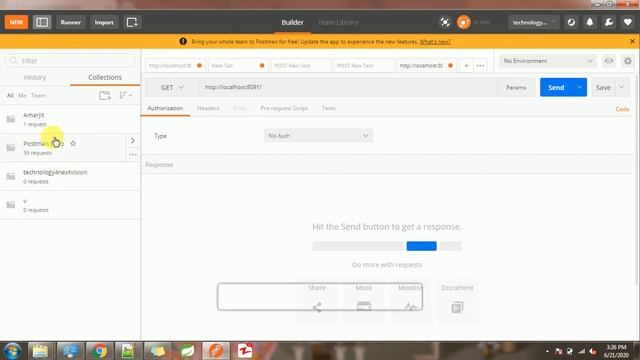Click the heart icon
Viewport: 640px width, 360px height.
(x=628, y=22)
